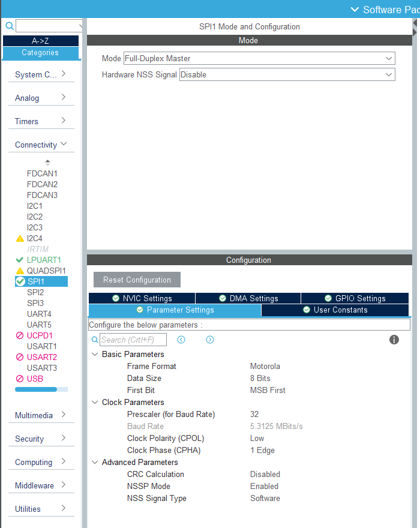Click the QUADSPI1 warning triangle icon
Viewport: 420px width, 528px height.
pos(20,271)
